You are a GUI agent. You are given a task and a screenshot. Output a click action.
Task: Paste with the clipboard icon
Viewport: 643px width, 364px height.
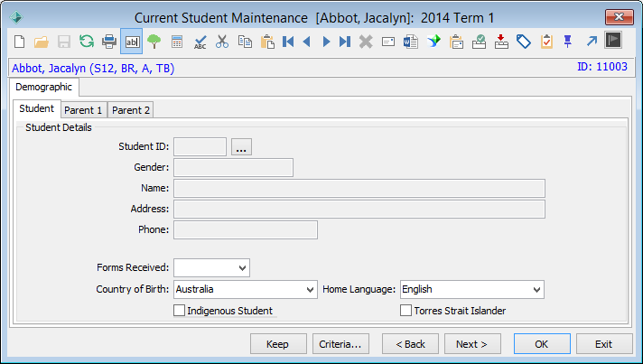click(267, 42)
